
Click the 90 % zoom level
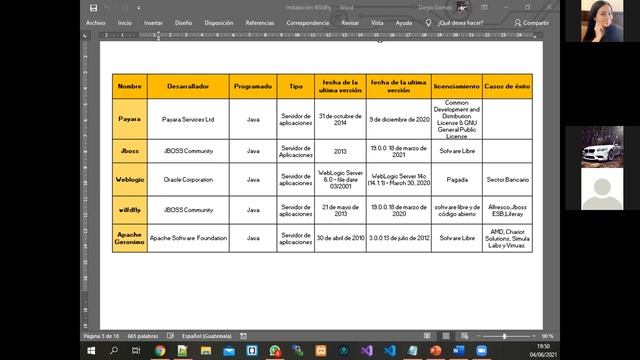[547, 336]
